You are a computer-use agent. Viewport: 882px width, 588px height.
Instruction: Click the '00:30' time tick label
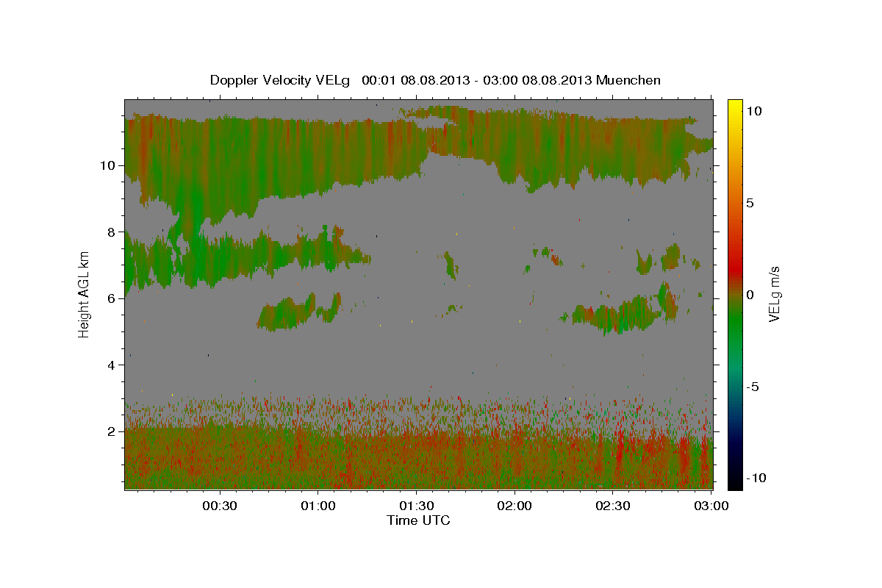(x=220, y=506)
